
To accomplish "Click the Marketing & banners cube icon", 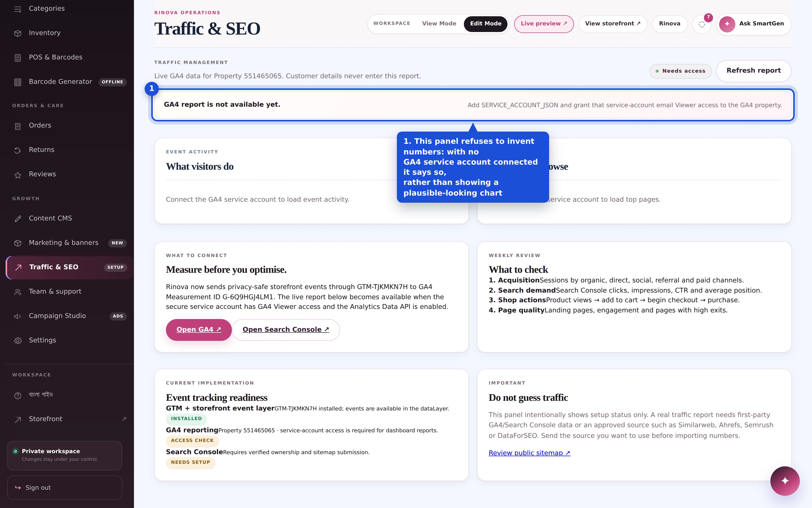I will click(18, 243).
